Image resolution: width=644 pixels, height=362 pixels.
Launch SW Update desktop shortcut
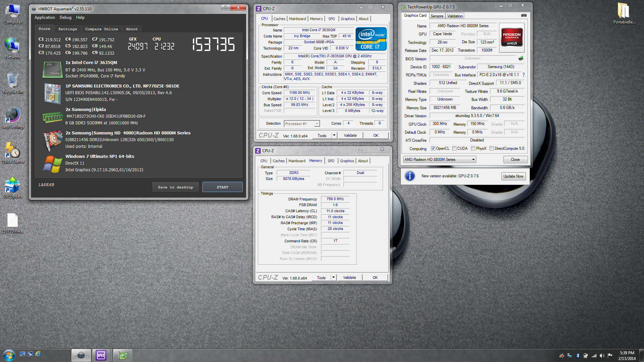(x=13, y=188)
